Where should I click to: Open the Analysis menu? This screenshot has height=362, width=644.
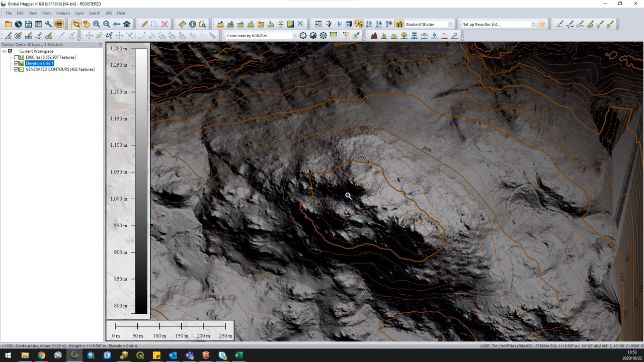click(x=63, y=13)
